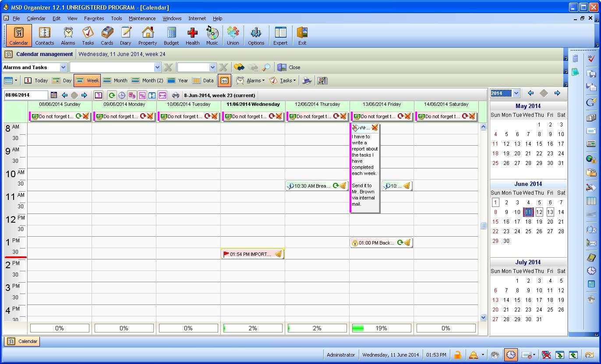Click the orange padlock in status bar

(x=457, y=355)
